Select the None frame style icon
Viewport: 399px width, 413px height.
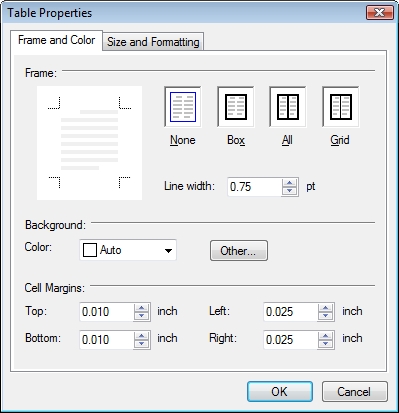tap(183, 107)
